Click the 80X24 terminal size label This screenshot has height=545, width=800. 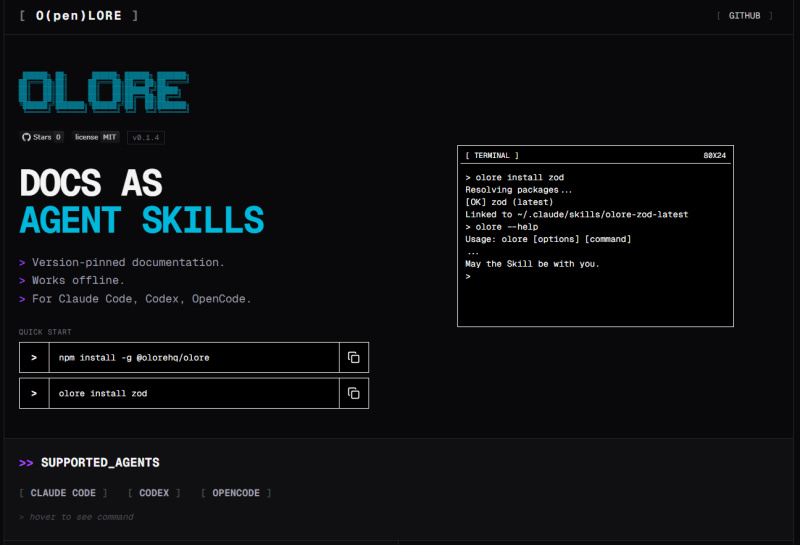pos(714,156)
